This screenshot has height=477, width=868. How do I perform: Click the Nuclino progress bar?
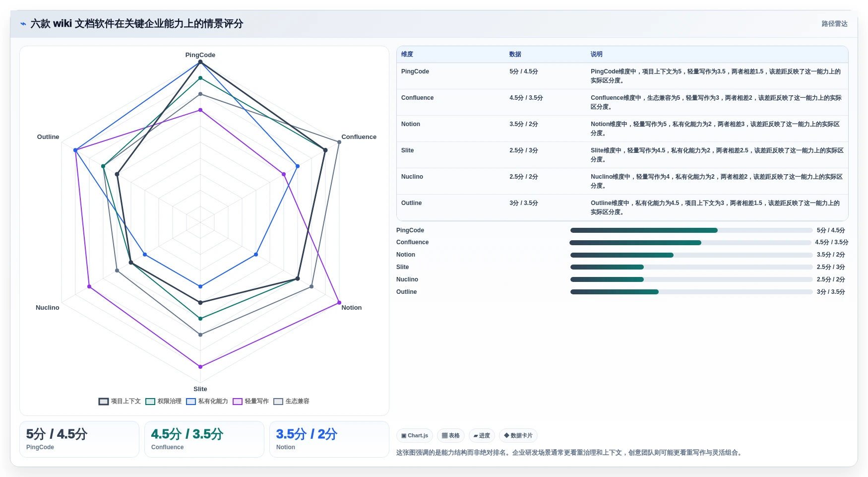point(691,279)
